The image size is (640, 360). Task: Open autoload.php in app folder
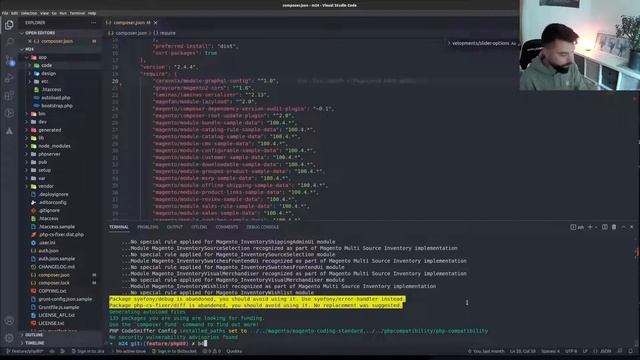pyautogui.click(x=60, y=98)
